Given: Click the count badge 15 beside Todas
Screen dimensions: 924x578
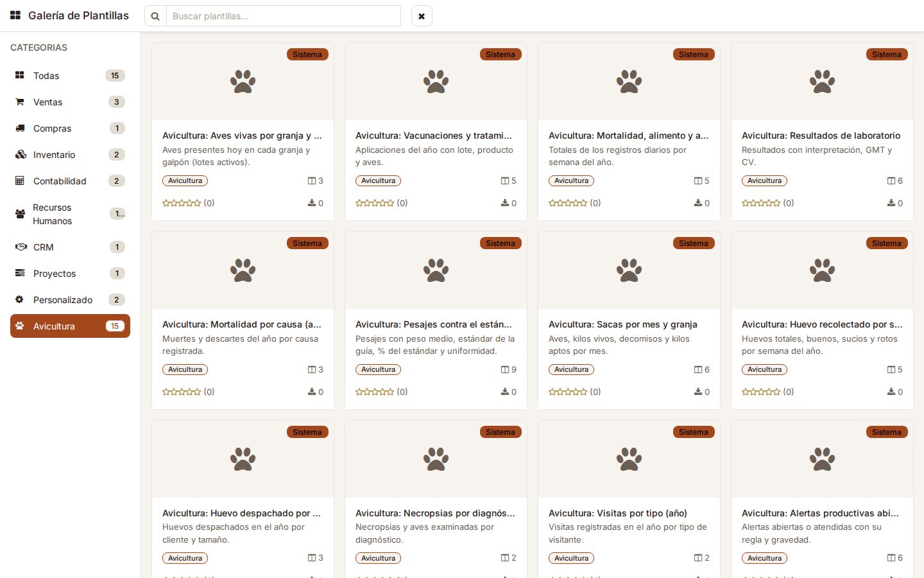Looking at the screenshot, I should (x=115, y=76).
